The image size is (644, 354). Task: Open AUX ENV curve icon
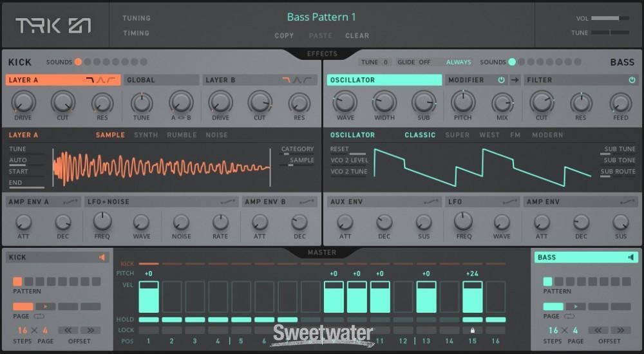(431, 201)
